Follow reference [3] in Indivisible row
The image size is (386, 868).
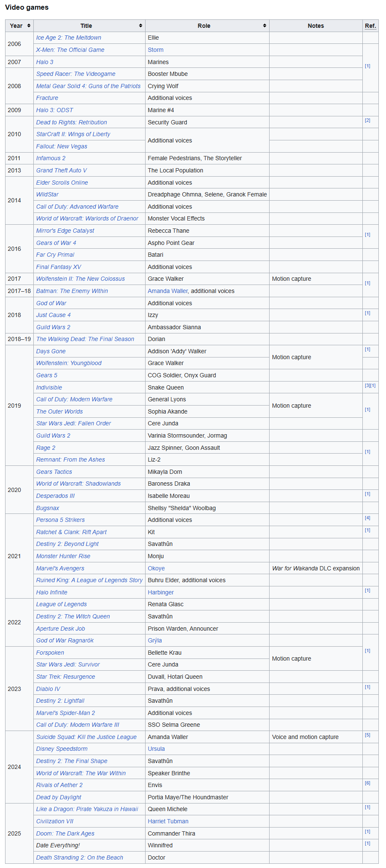click(x=367, y=385)
